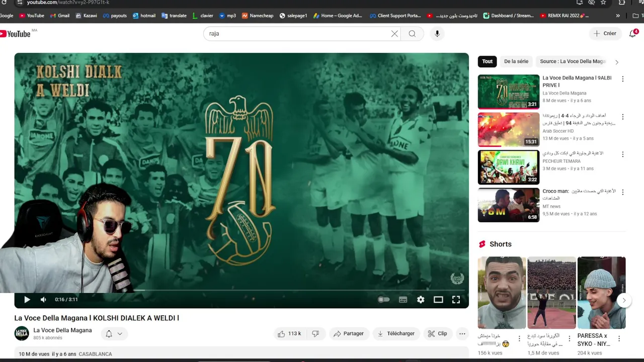
Task: Open the player settings gear
Action: [421, 300]
